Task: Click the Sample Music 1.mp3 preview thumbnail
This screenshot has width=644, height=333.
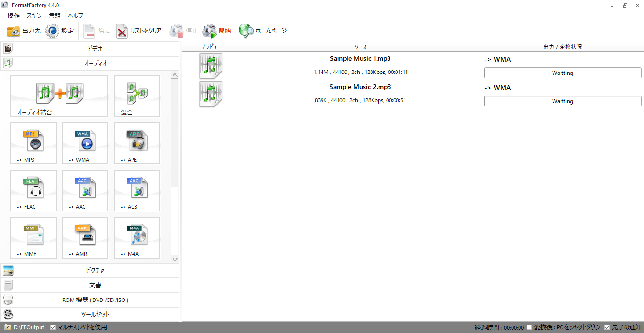Action: 211,66
